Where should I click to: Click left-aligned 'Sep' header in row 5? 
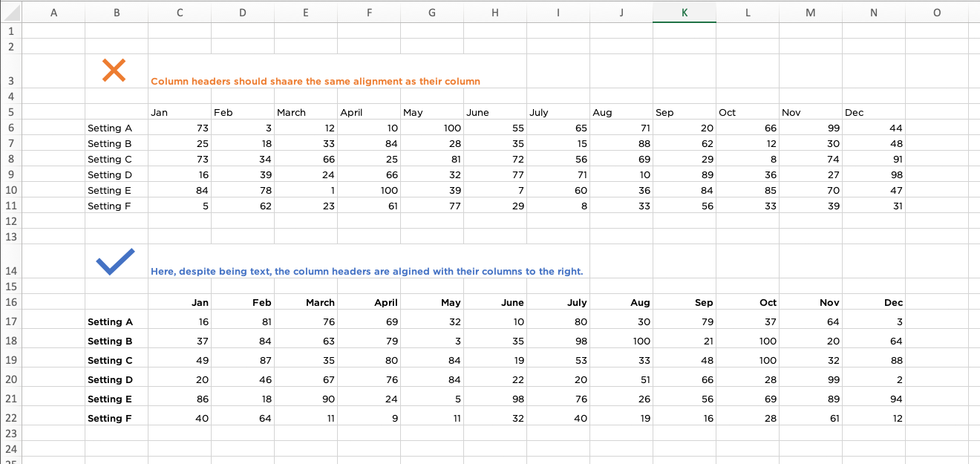point(664,113)
